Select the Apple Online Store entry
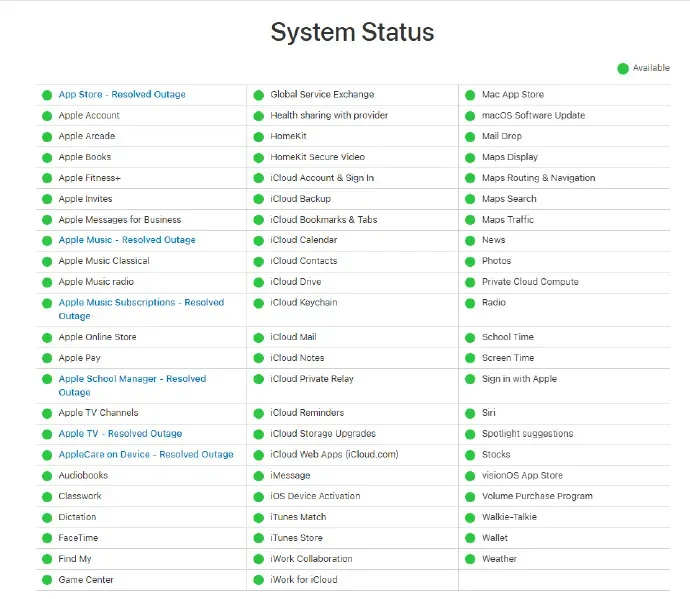690x599 pixels. 97,337
